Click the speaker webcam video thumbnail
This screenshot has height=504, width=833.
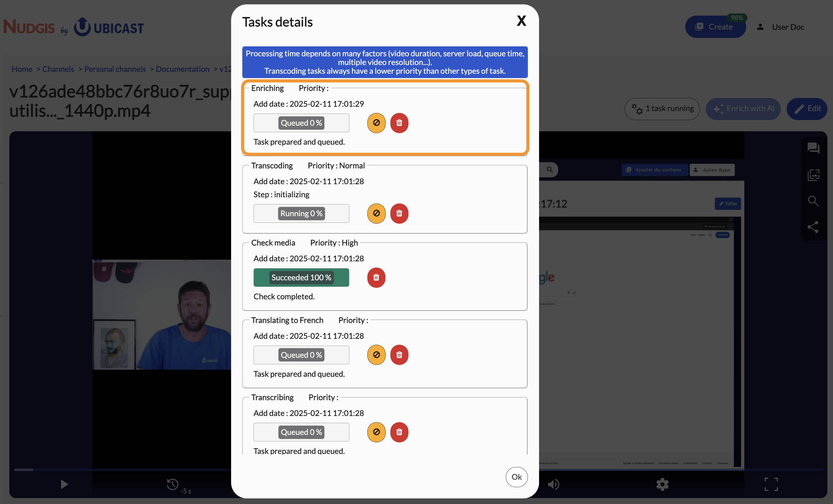click(x=162, y=315)
